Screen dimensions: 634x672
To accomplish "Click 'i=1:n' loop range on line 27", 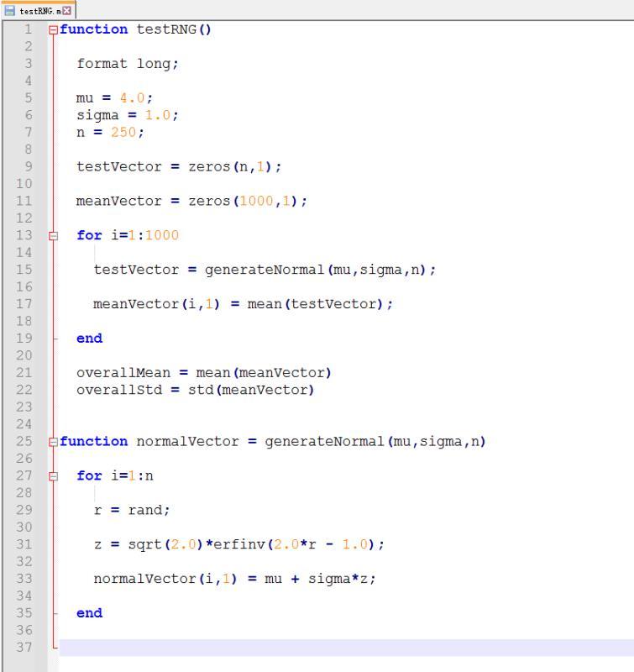I will click(132, 475).
